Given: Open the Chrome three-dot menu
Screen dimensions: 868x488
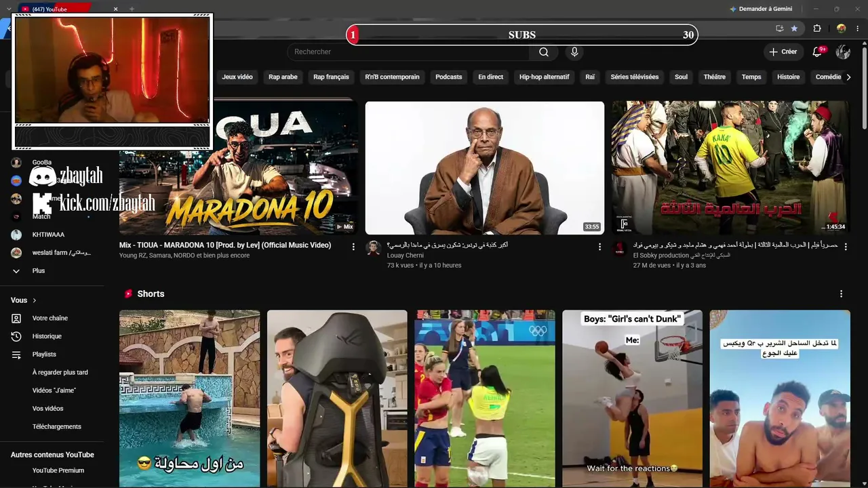Looking at the screenshot, I should click(859, 28).
